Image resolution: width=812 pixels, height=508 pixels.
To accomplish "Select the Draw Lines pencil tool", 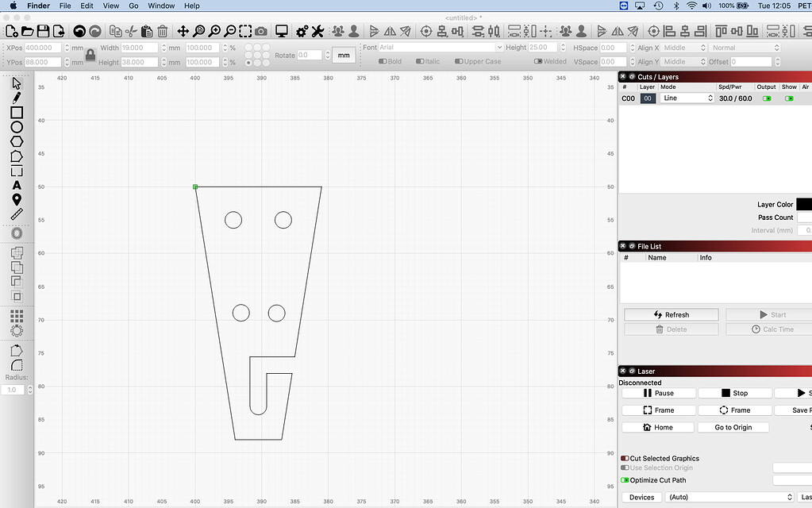I will click(17, 98).
